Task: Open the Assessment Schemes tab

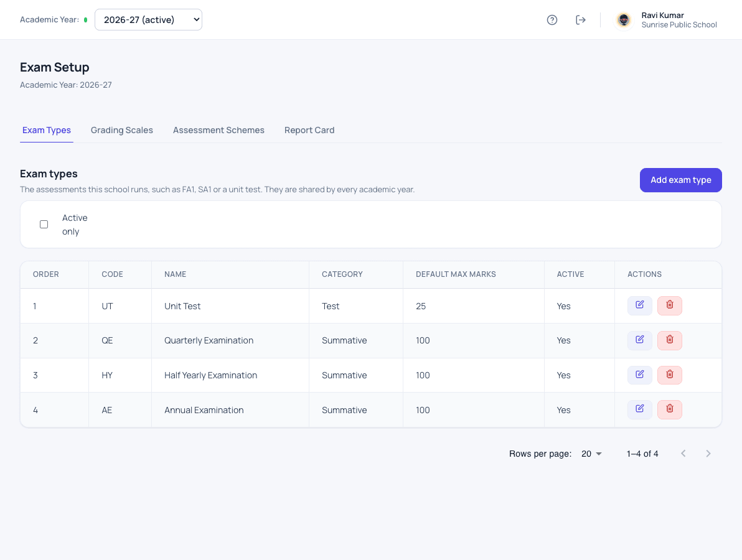Action: (x=218, y=130)
